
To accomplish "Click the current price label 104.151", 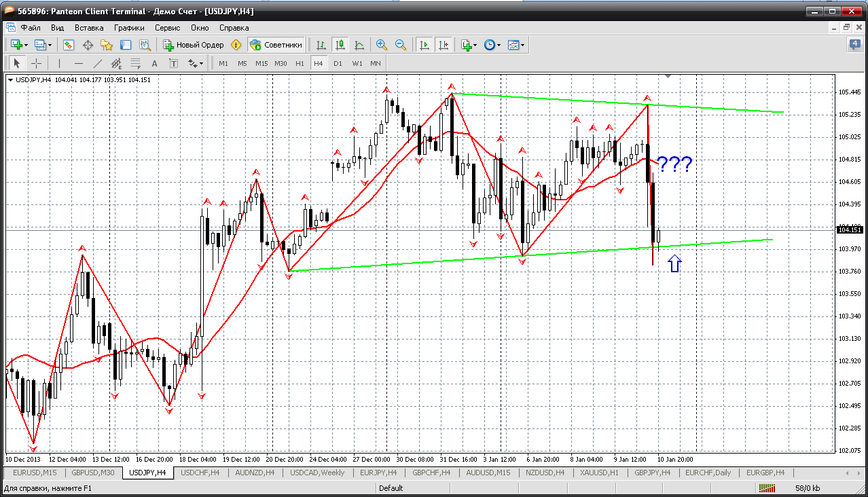I will click(x=849, y=230).
